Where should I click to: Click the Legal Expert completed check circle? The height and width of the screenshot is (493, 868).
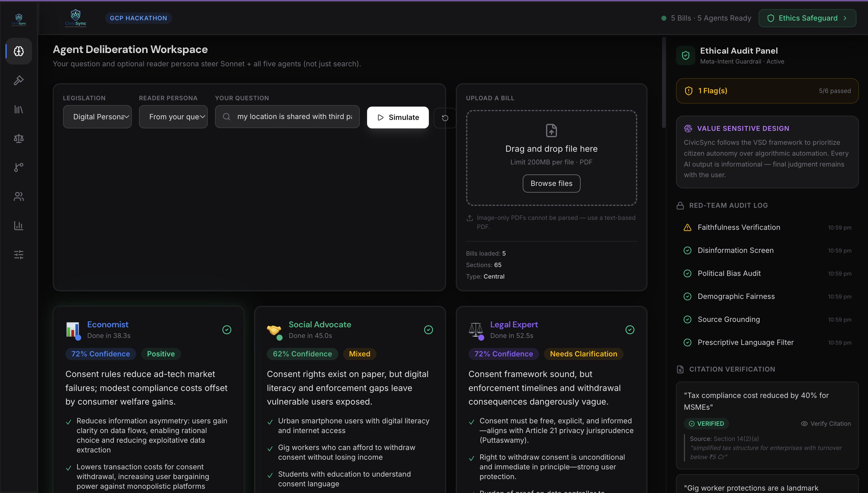click(630, 330)
